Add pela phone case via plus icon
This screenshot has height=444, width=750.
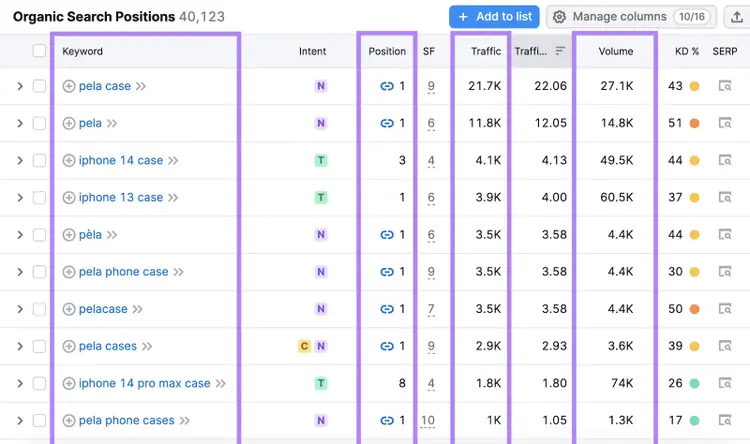coord(69,272)
